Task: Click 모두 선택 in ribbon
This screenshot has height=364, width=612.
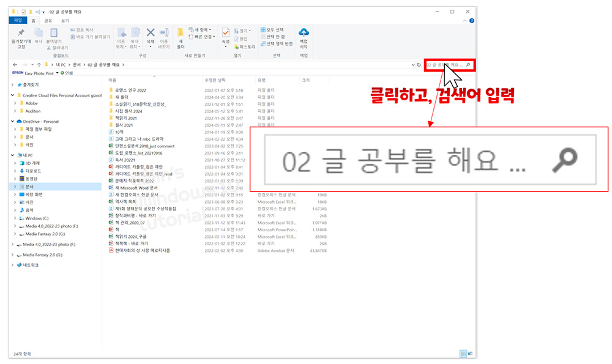Action: point(272,29)
